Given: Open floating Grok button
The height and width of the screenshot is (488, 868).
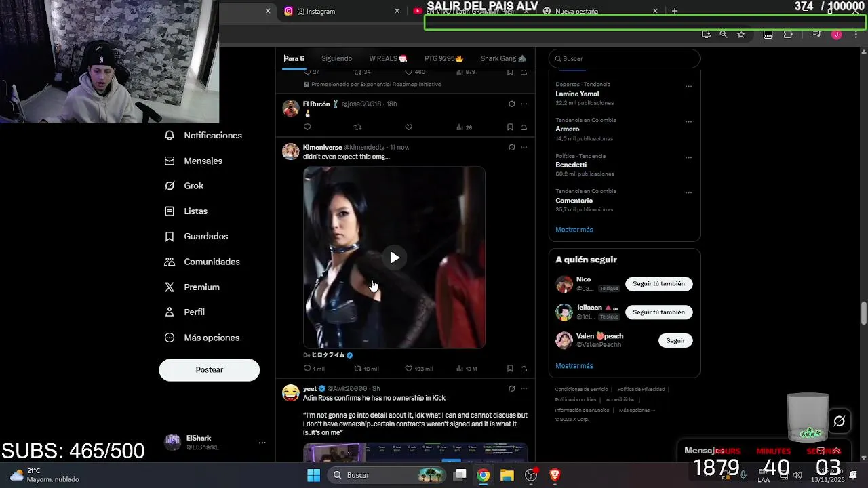Looking at the screenshot, I should pos(839,421).
